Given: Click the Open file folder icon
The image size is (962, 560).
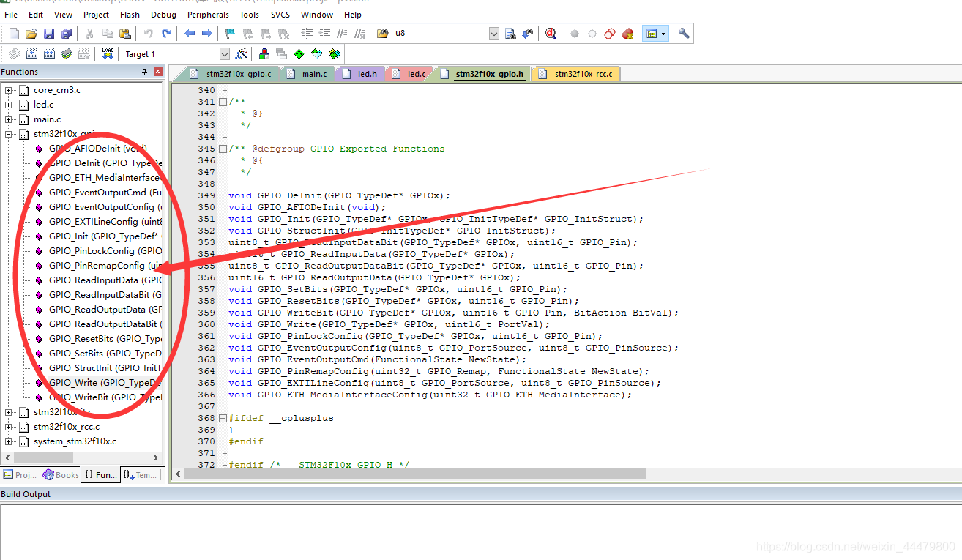Looking at the screenshot, I should [x=31, y=34].
